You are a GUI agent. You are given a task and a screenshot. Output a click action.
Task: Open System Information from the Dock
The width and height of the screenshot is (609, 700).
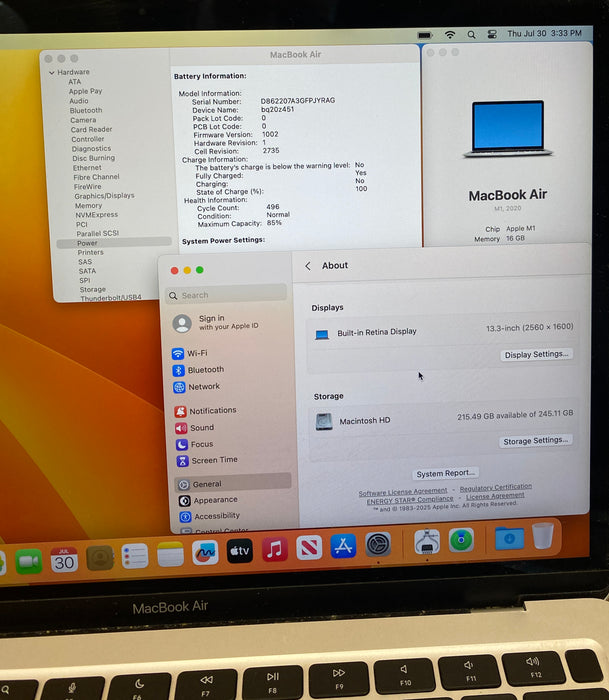pyautogui.click(x=427, y=542)
